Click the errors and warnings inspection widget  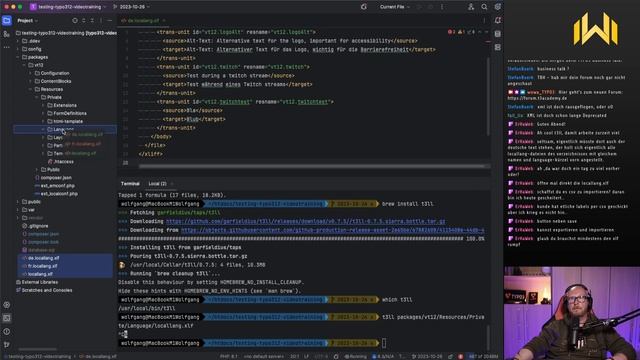click(462, 32)
